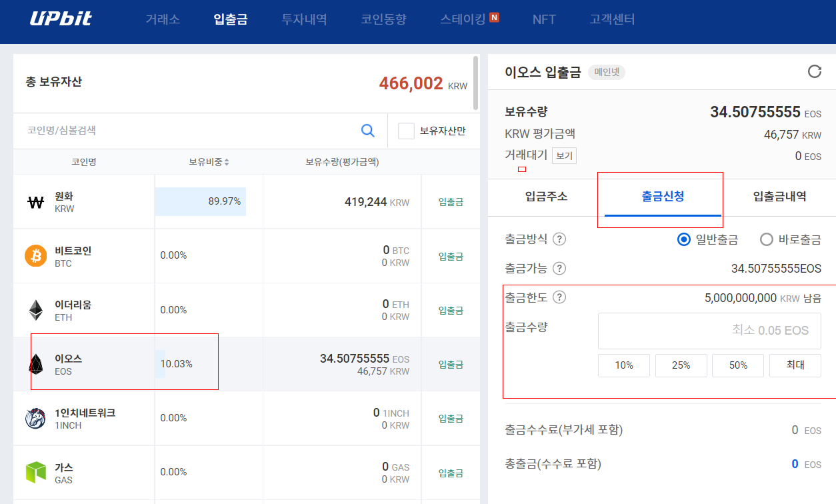
Task: Open 입출금 menu
Action: point(231,19)
